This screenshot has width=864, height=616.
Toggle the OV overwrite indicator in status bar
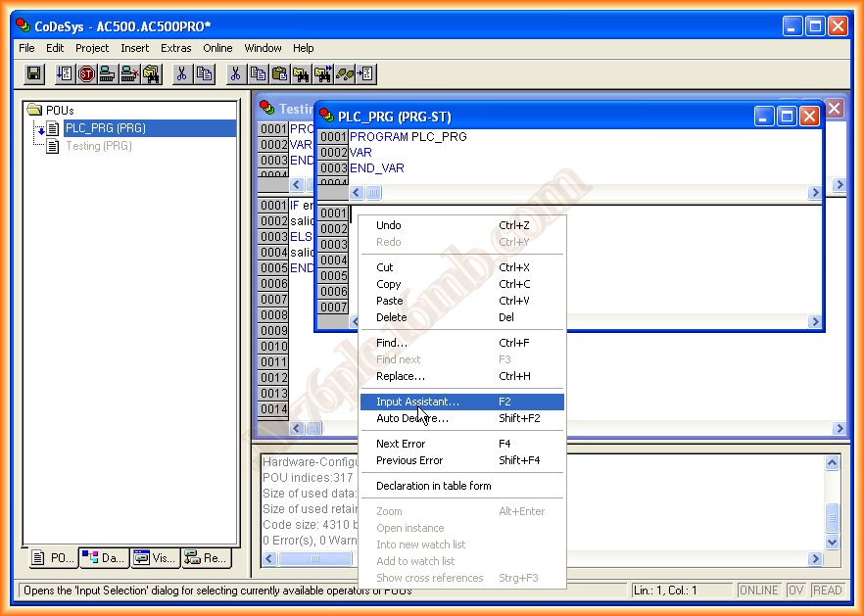[x=796, y=591]
